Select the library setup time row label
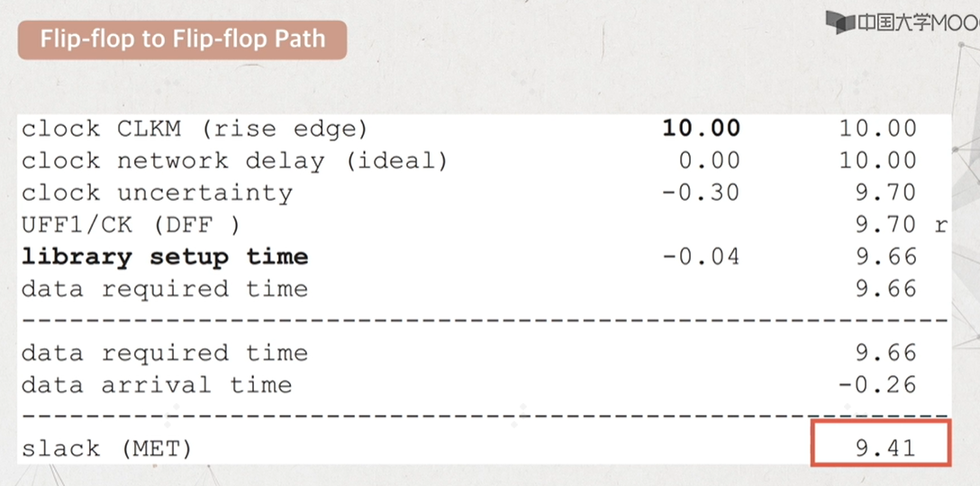The image size is (980, 486). pyautogui.click(x=164, y=256)
